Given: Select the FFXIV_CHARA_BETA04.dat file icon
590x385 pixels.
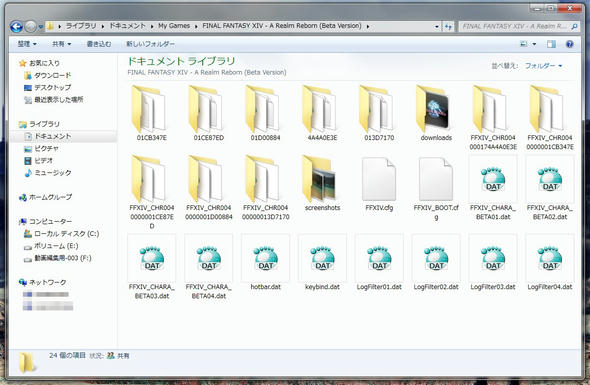Looking at the screenshot, I should click(x=209, y=258).
